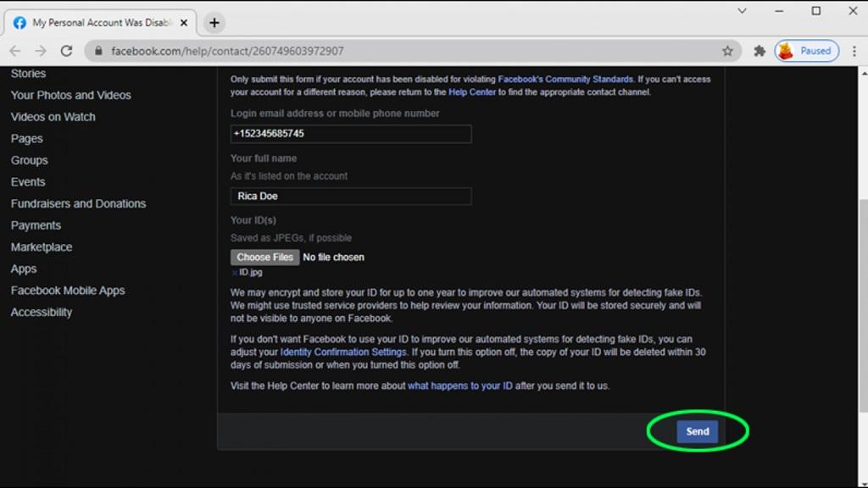Screen dimensions: 868x488
Task: Click the address bar URL
Action: pyautogui.click(x=227, y=51)
